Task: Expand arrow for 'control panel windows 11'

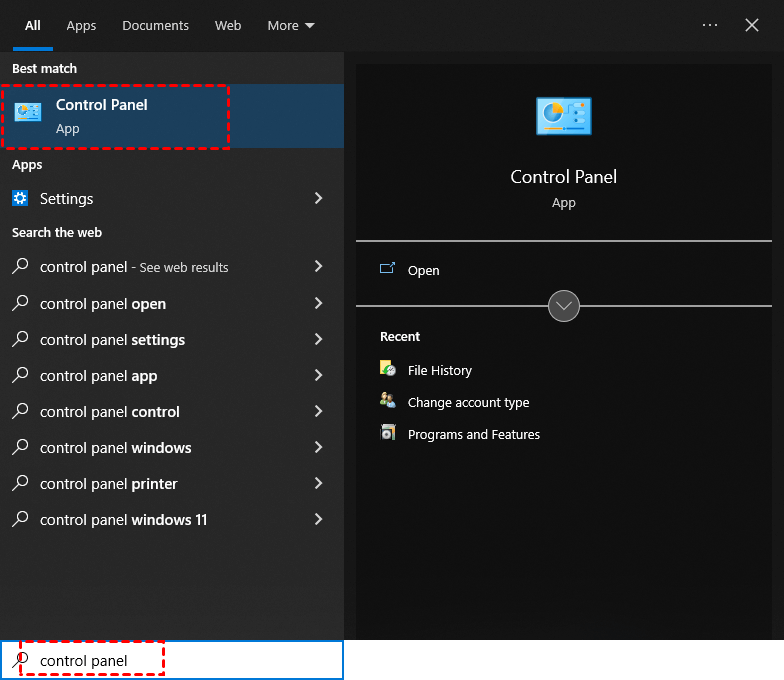Action: click(x=318, y=519)
